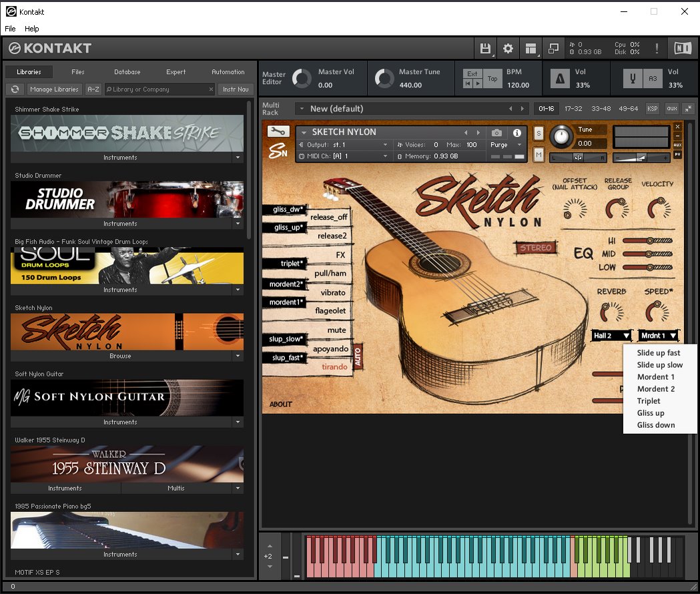Open Studio Drummer Instruments dropdown arrow

(238, 224)
